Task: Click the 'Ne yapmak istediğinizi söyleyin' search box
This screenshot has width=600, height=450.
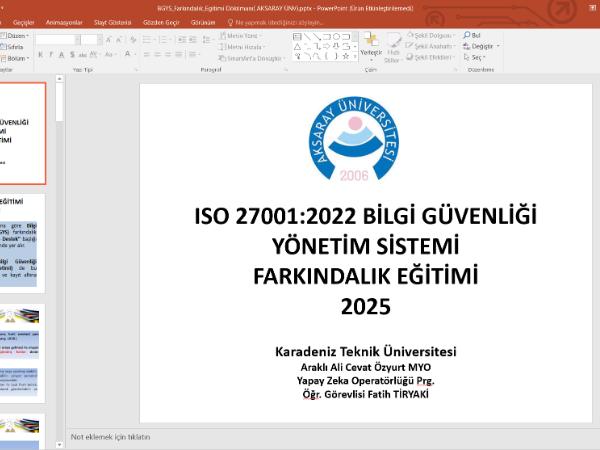Action: click(x=276, y=23)
